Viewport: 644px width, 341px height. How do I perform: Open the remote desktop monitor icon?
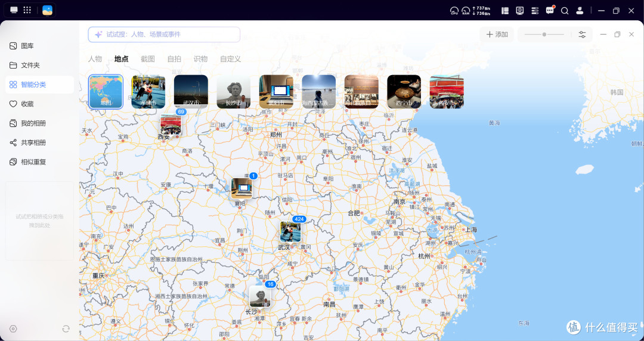pos(520,11)
